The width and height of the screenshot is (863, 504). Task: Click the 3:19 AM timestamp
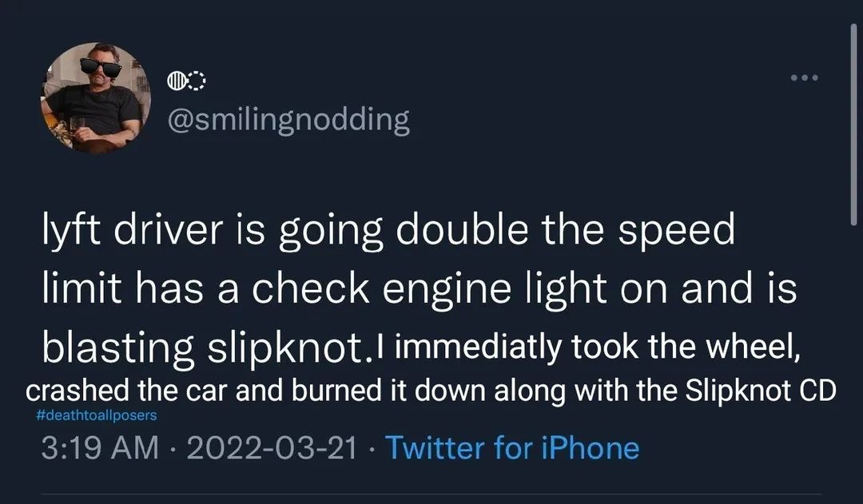click(99, 448)
